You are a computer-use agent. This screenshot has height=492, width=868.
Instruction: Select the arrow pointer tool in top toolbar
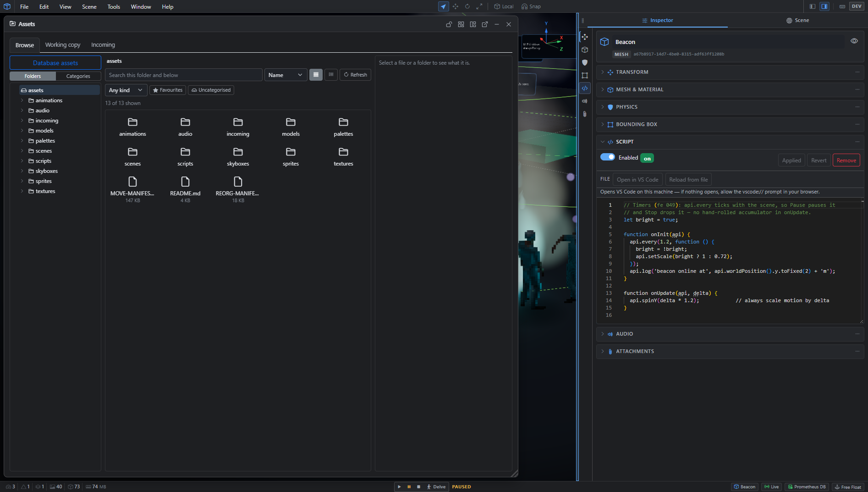click(443, 6)
